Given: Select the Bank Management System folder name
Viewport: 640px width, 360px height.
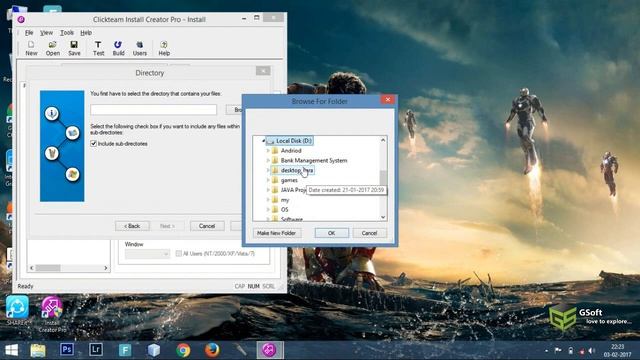Looking at the screenshot, I should pyautogui.click(x=314, y=160).
